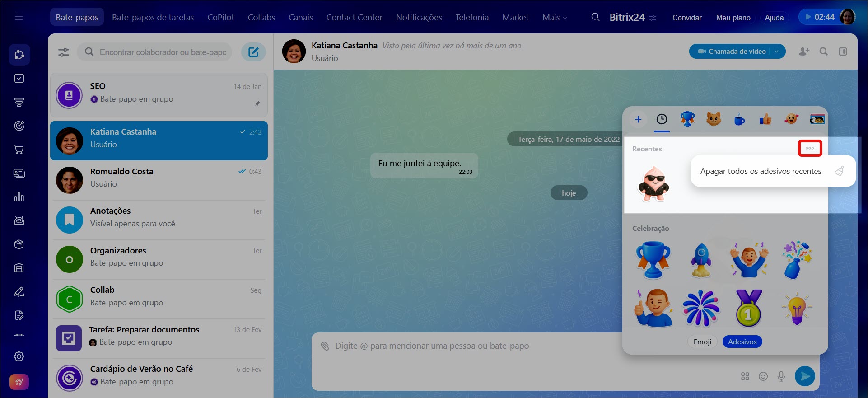Select Apagar todos os adesivos recentes
This screenshot has width=868, height=398.
click(761, 171)
